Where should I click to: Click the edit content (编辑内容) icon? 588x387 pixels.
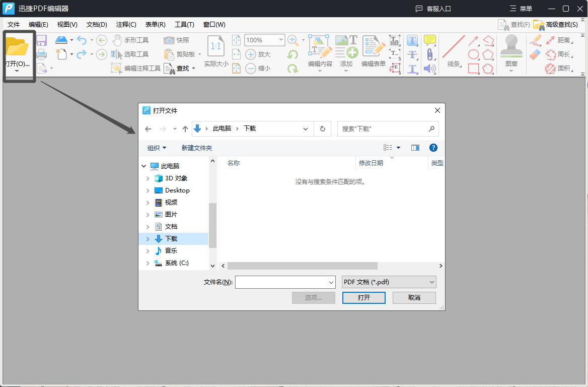pyautogui.click(x=320, y=46)
